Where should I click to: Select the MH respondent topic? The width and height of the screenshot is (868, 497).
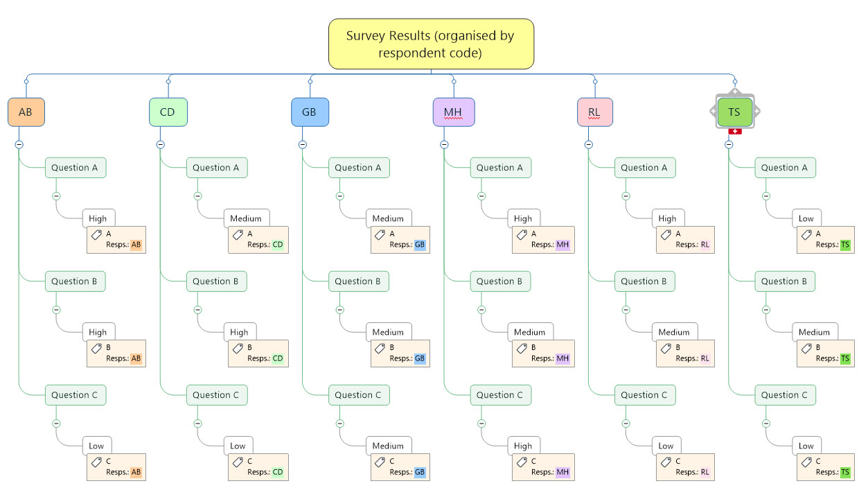coord(454,112)
